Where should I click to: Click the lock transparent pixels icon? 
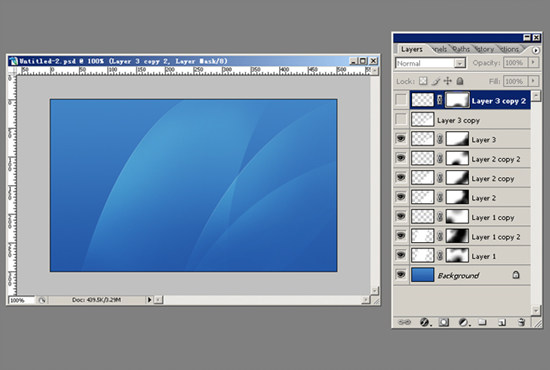coord(423,81)
